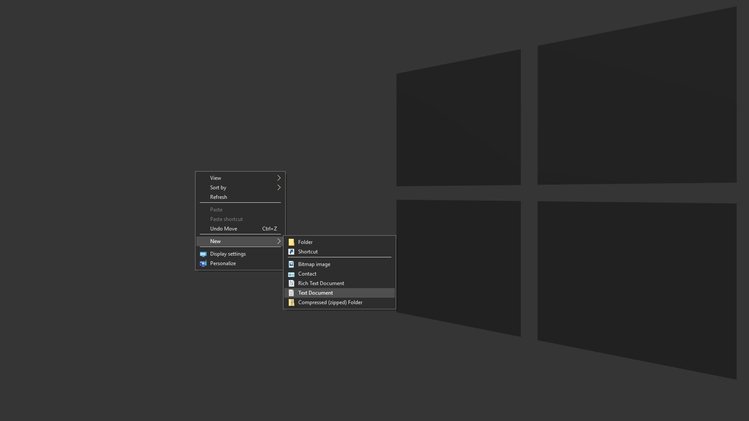Viewport: 749px width, 421px height.
Task: Expand the View submenu arrow
Action: coord(279,178)
